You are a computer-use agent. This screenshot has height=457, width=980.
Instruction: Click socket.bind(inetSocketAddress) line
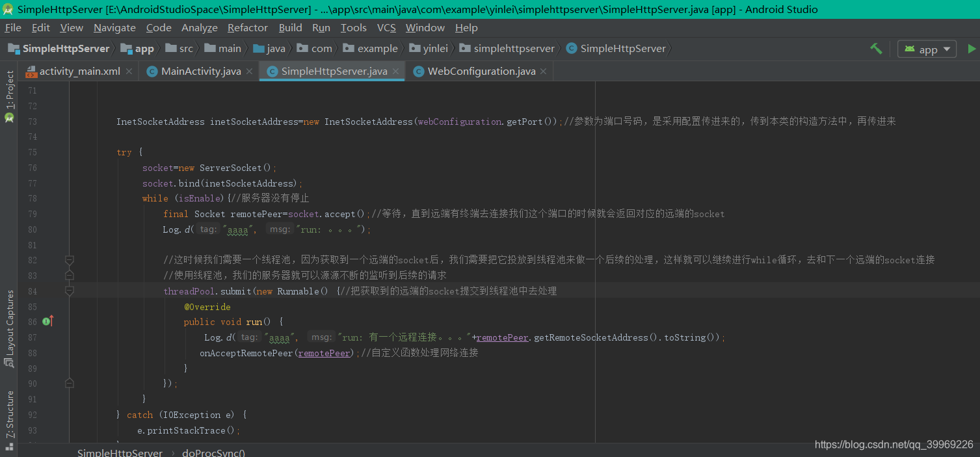(222, 183)
